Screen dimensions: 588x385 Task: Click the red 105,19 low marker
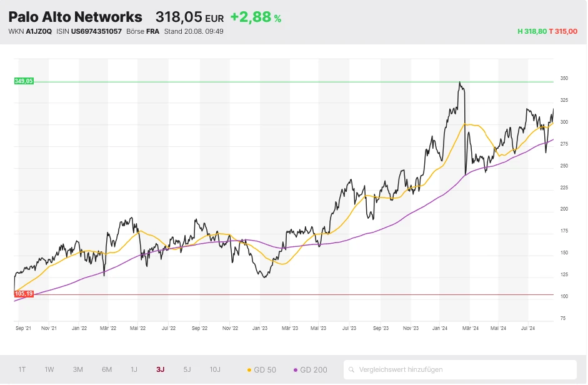[x=24, y=292]
